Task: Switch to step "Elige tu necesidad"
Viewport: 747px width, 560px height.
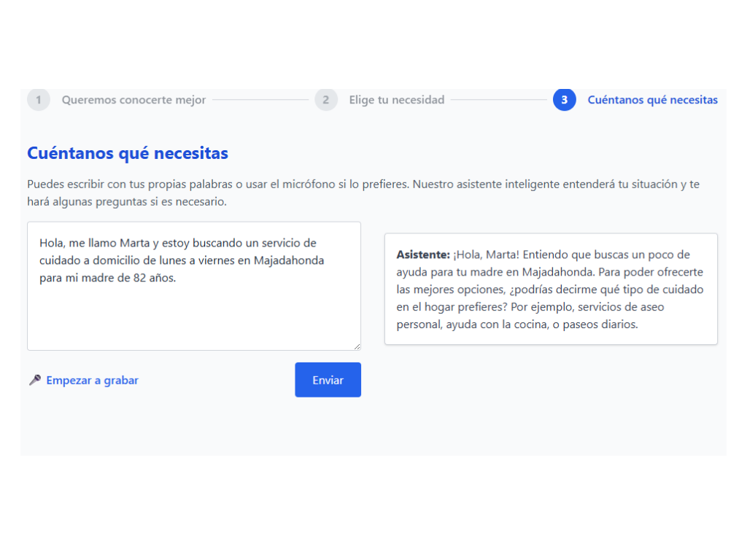Action: [396, 100]
